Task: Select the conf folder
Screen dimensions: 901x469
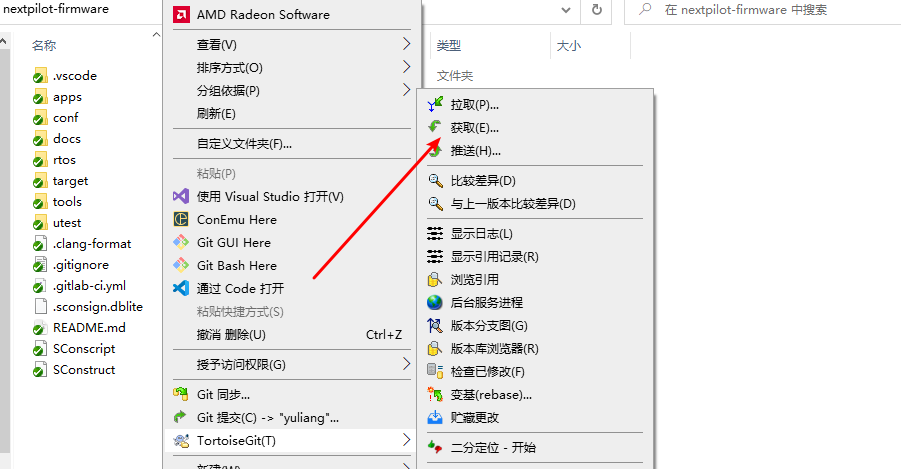Action: coord(56,117)
